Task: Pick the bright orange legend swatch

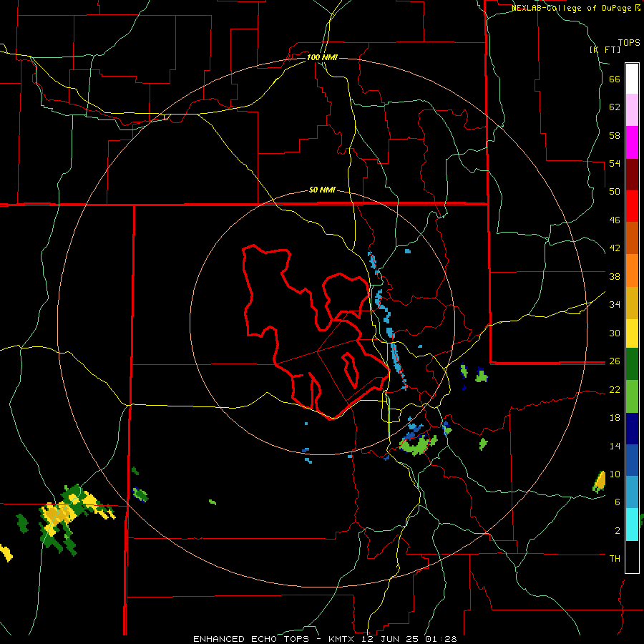Action: [632, 270]
